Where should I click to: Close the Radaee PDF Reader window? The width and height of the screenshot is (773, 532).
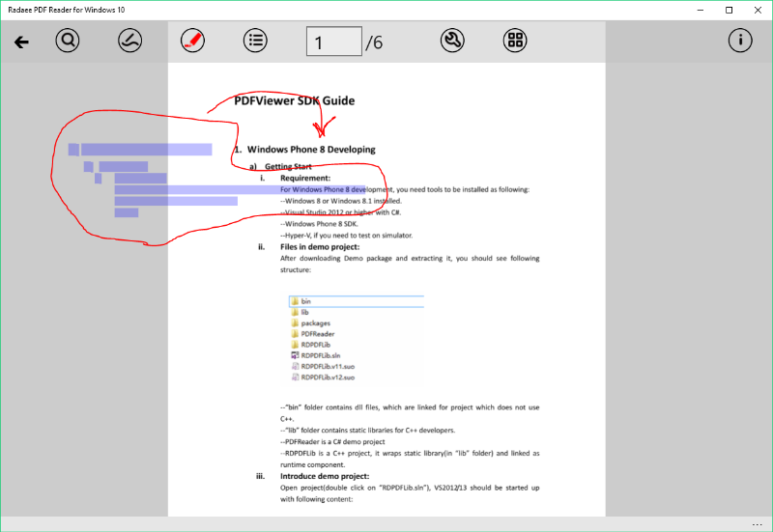[x=758, y=10]
